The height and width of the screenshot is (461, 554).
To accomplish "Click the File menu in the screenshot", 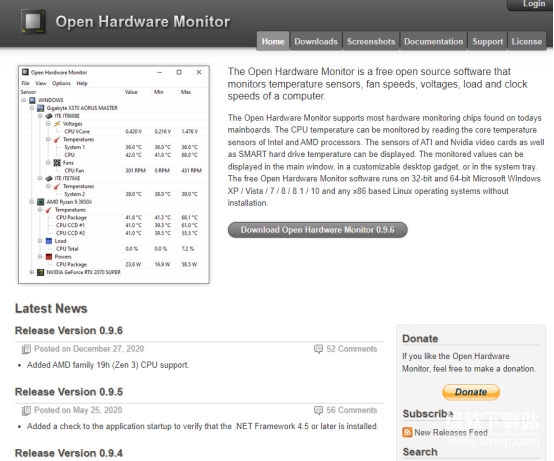I will tap(25, 83).
